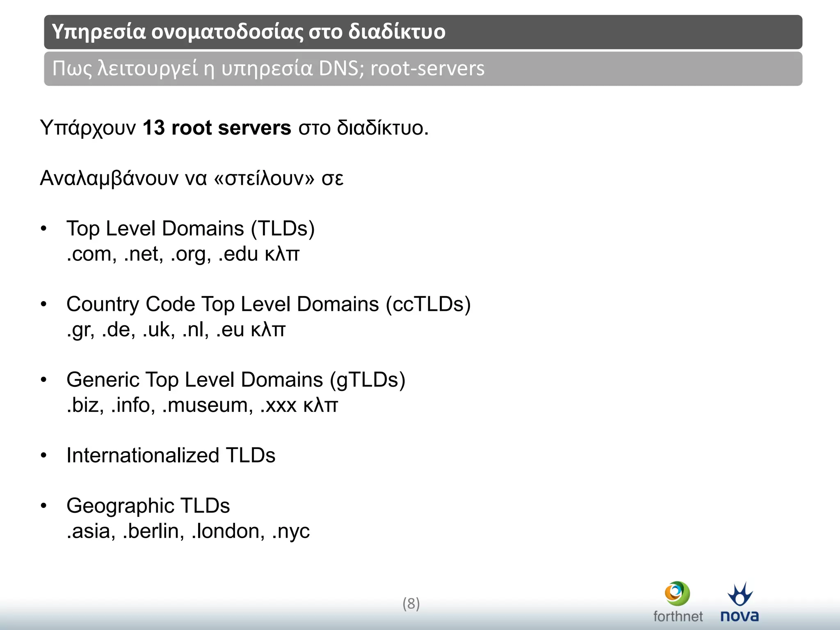Click the slide number '(8)'

(x=411, y=604)
